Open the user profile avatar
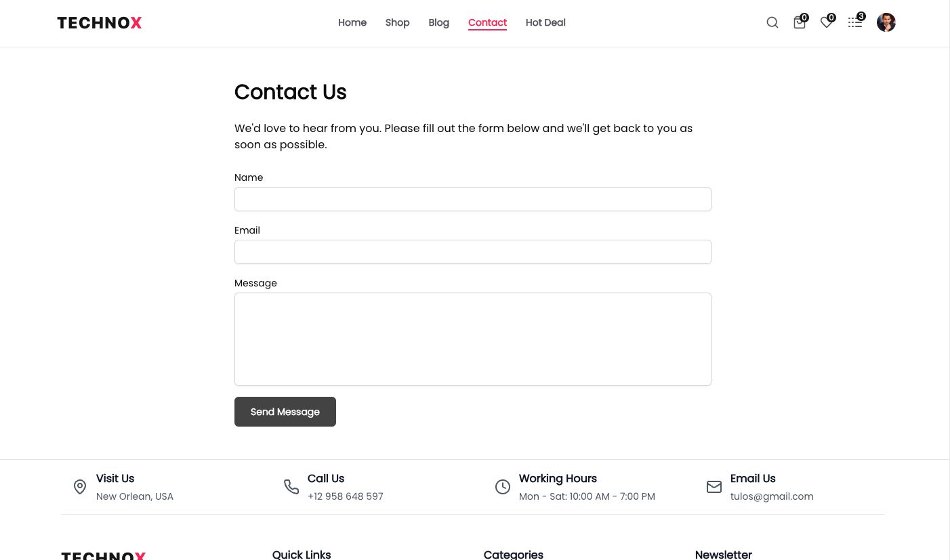 (x=886, y=22)
